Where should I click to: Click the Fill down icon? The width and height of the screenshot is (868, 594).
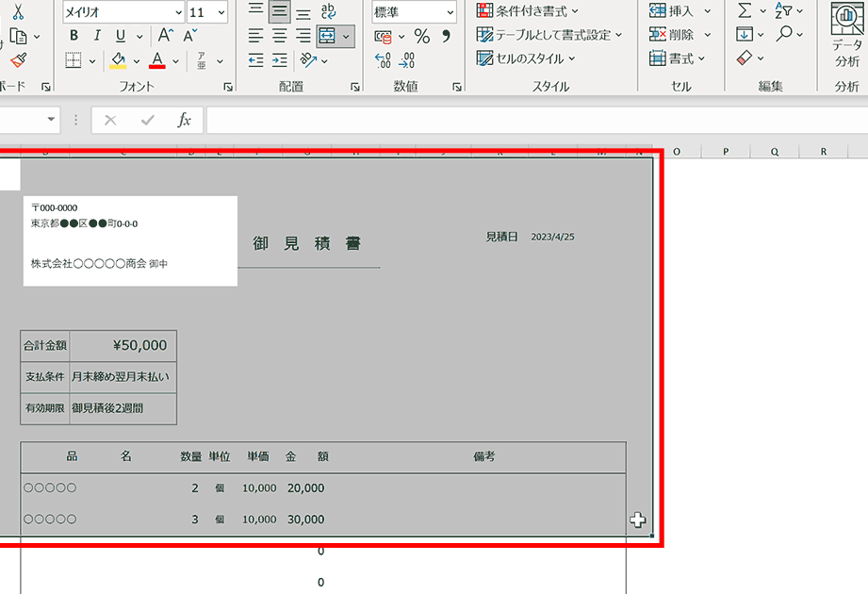(x=745, y=34)
